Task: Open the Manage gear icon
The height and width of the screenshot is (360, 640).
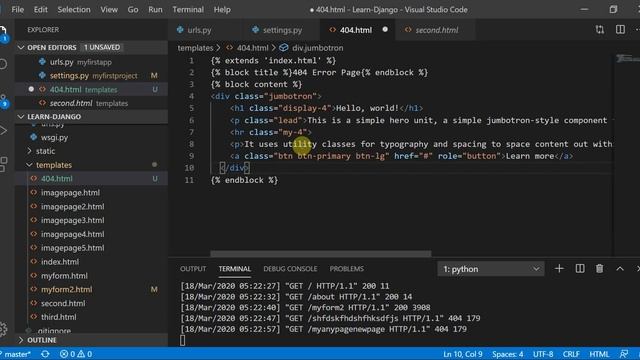Action: (3, 329)
